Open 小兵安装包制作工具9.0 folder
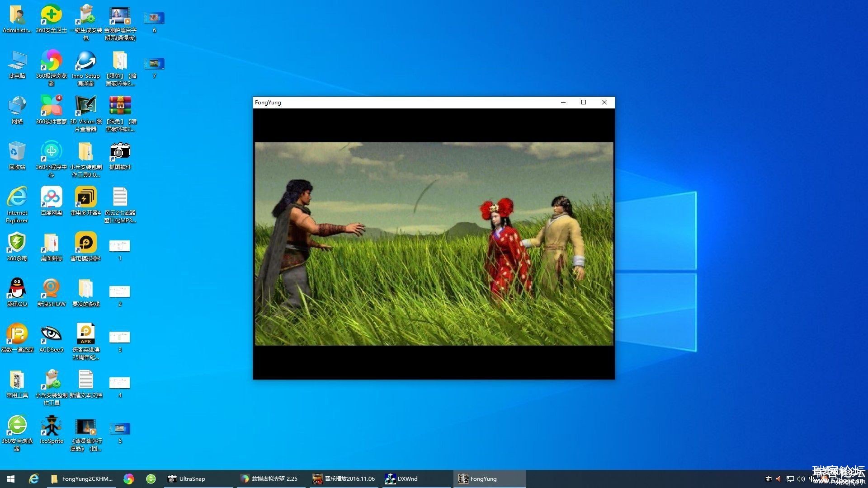The image size is (868, 488). 85,160
